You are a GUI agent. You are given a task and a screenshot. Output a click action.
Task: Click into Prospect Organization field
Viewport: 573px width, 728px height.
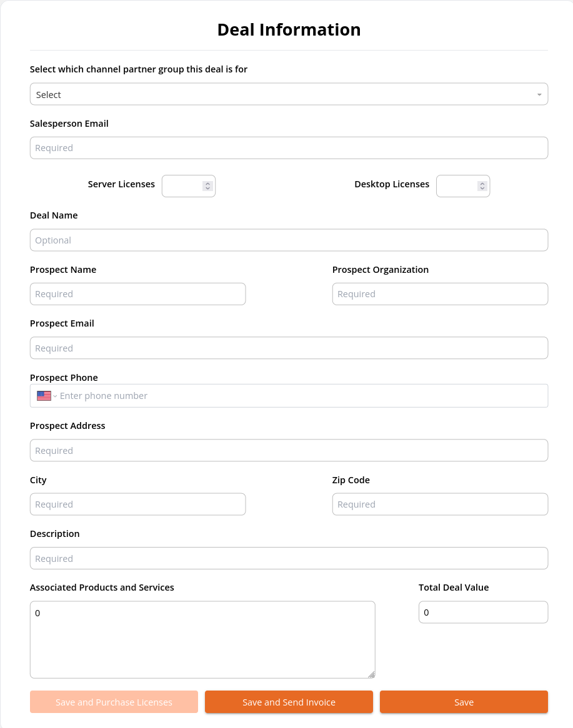click(440, 294)
